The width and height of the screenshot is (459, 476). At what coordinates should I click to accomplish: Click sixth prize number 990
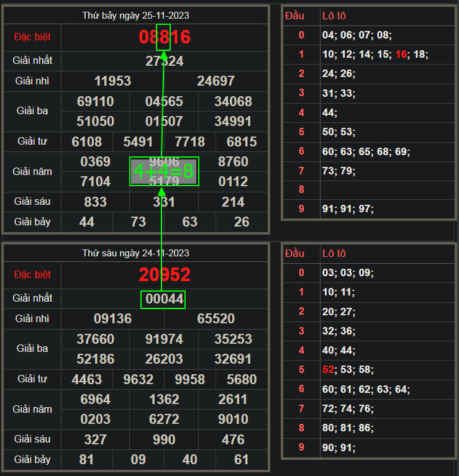point(164,439)
